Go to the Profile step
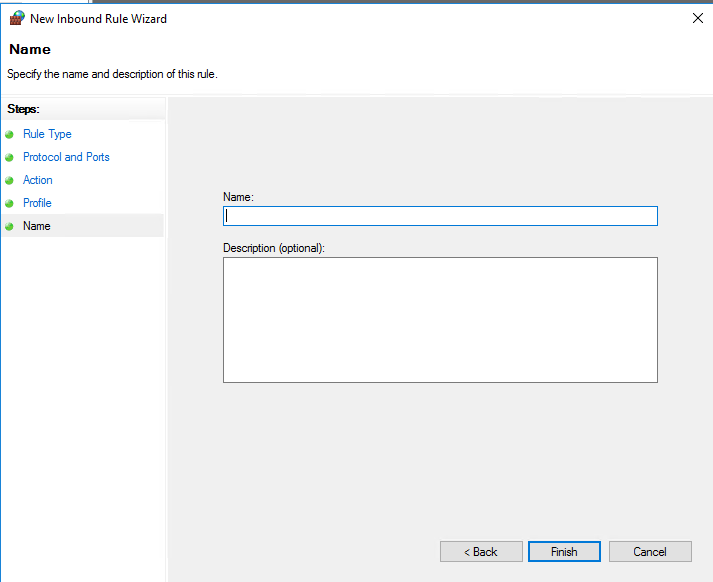Screen dimensions: 713x582 point(37,203)
